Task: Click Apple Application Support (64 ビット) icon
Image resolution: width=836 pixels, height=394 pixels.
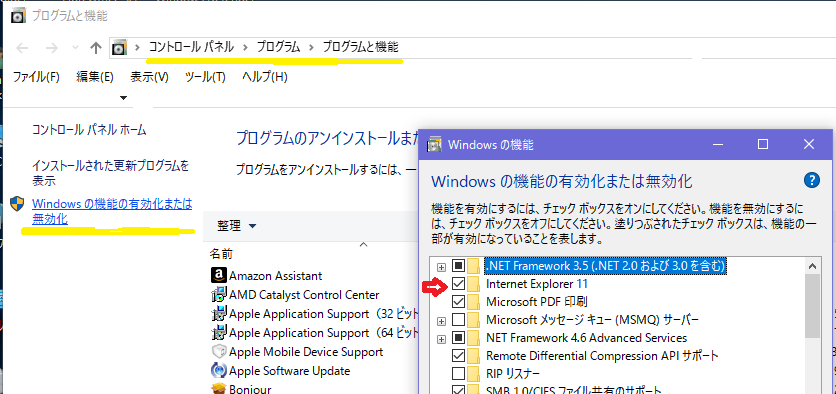Action: tap(219, 333)
